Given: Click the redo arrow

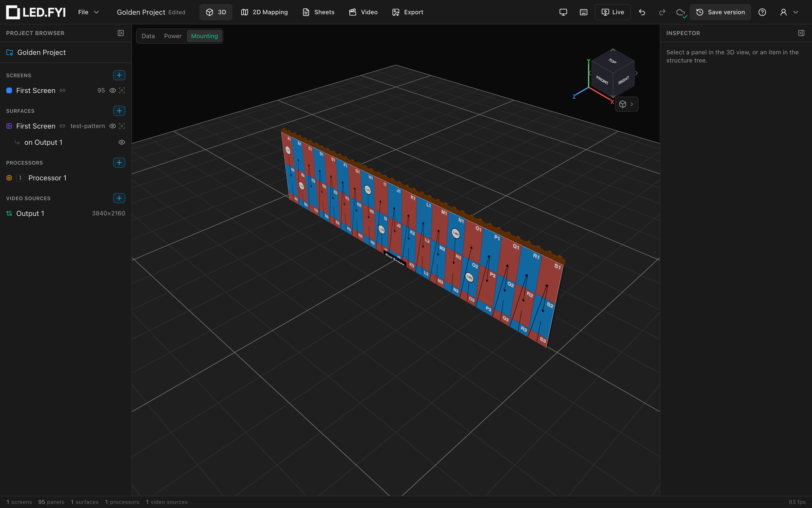Looking at the screenshot, I should pyautogui.click(x=662, y=12).
